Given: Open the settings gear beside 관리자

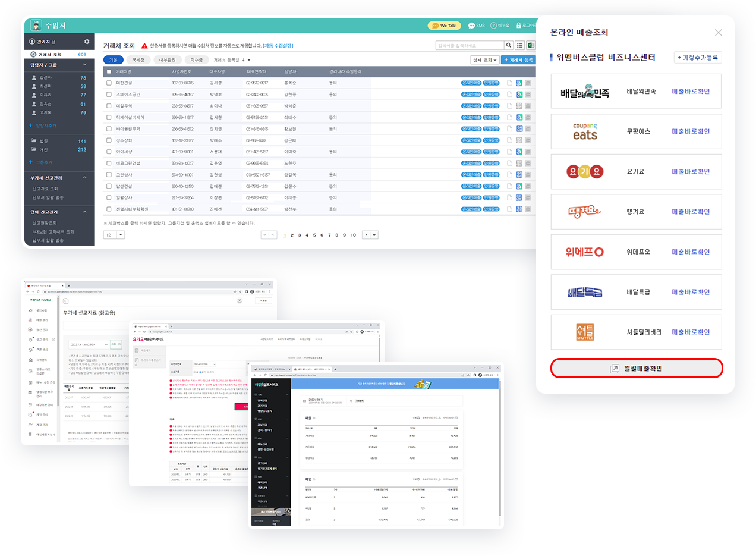Looking at the screenshot, I should point(87,42).
